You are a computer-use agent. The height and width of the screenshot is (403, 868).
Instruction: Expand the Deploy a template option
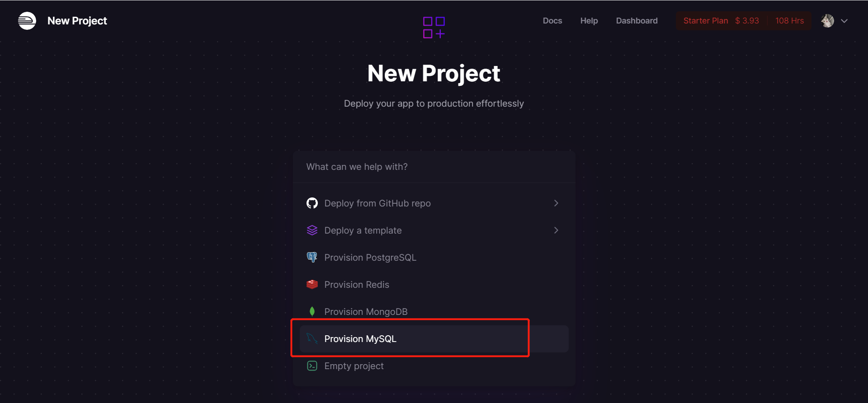556,230
